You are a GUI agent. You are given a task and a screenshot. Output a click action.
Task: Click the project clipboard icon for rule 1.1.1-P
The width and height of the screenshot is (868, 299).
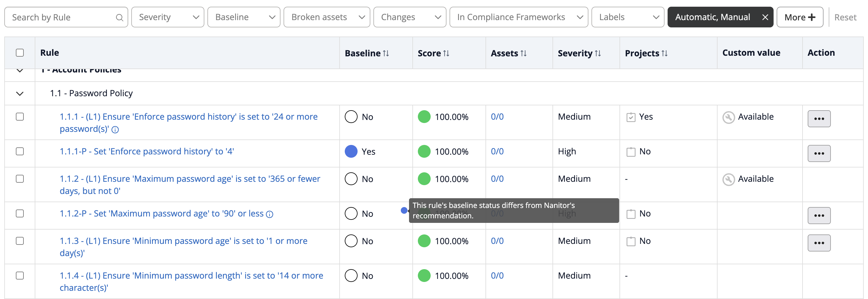pos(631,152)
